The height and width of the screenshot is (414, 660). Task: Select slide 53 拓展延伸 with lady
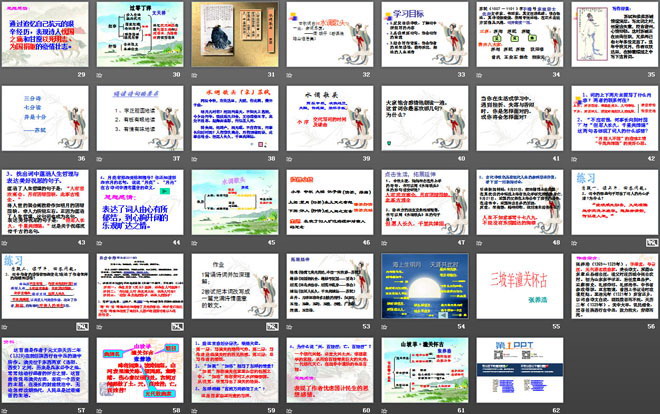click(x=330, y=286)
